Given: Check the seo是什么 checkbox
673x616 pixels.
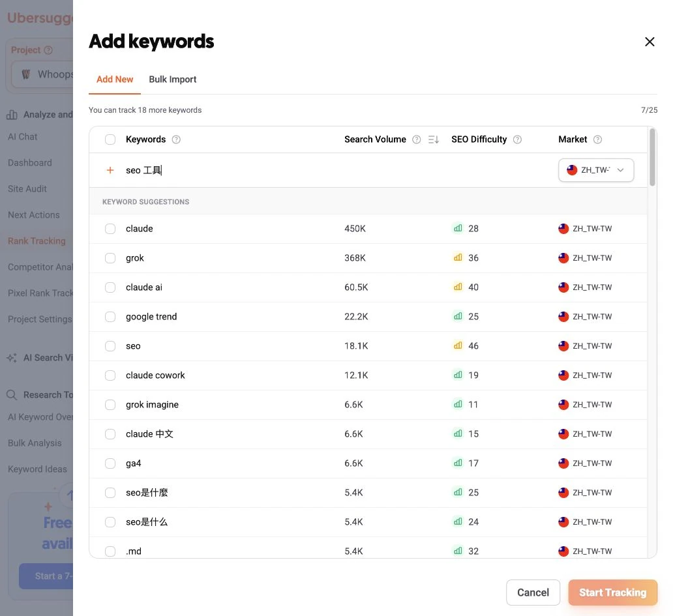Looking at the screenshot, I should coord(110,522).
